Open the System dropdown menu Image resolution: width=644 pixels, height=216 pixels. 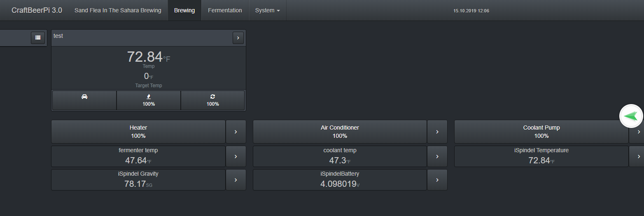[268, 10]
